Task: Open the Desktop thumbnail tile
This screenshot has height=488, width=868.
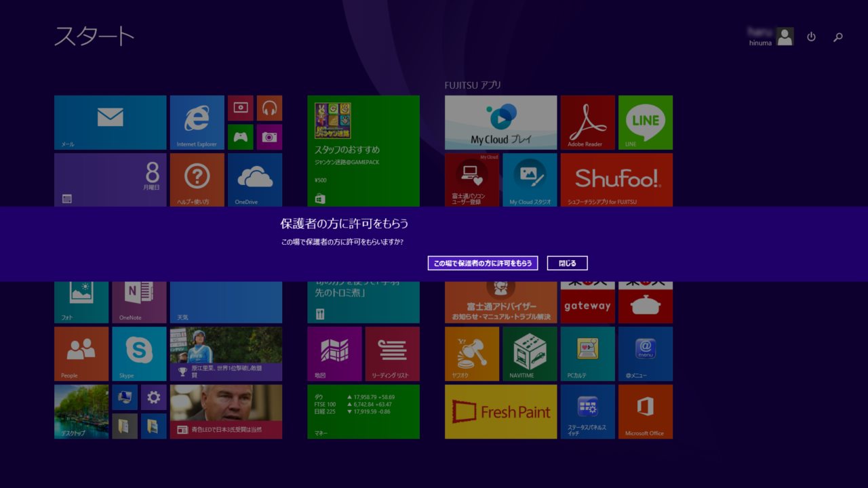Action: [x=81, y=411]
